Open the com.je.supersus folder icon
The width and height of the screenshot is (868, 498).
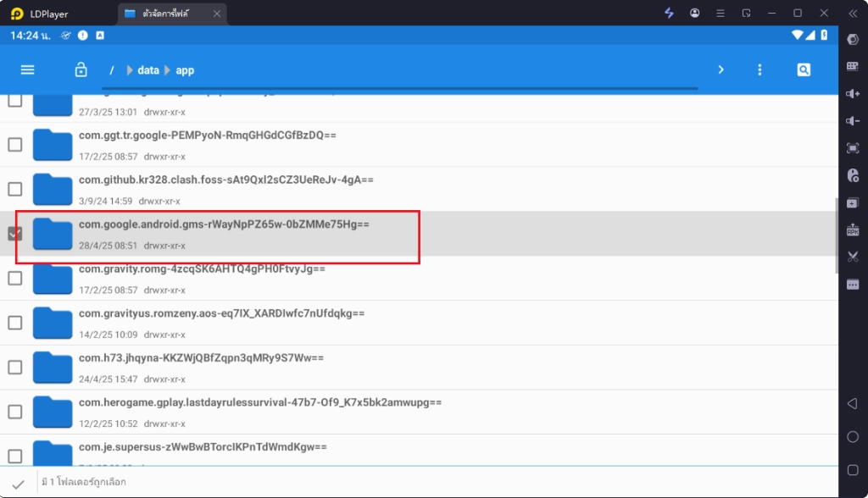point(53,453)
